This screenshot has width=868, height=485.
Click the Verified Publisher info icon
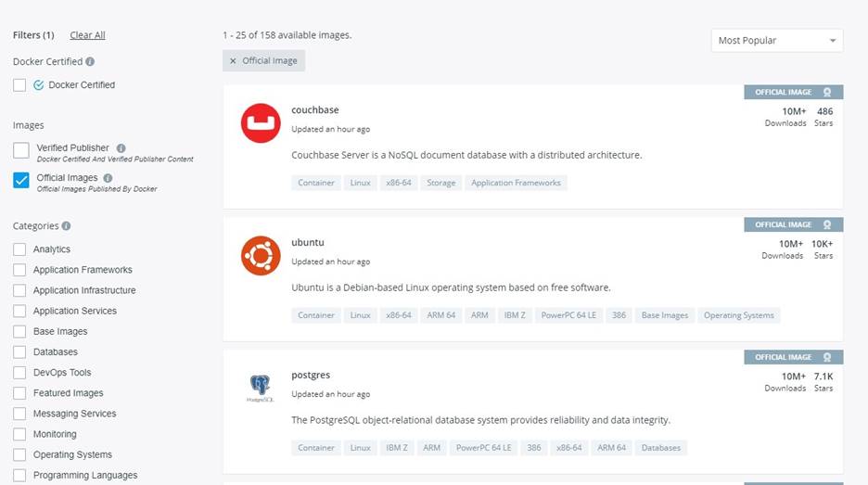point(121,147)
